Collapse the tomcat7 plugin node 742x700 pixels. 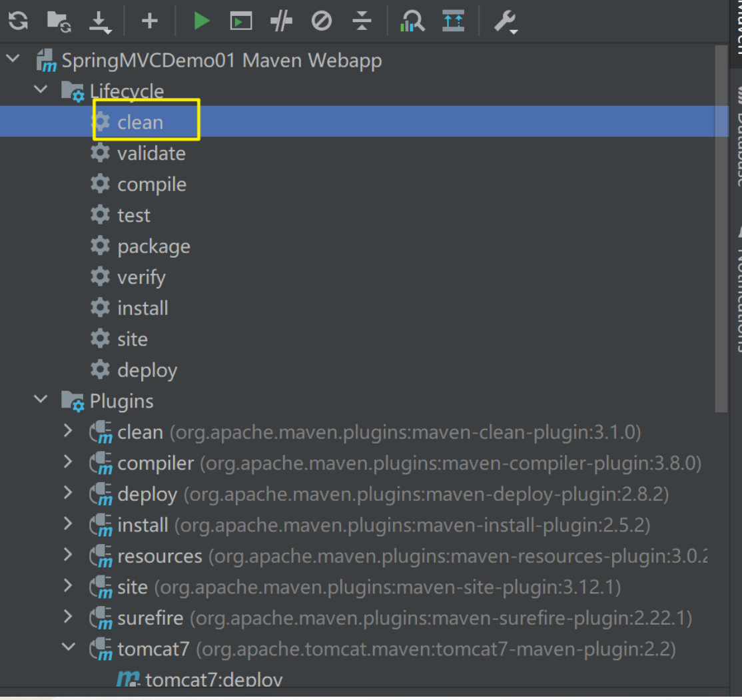click(69, 647)
